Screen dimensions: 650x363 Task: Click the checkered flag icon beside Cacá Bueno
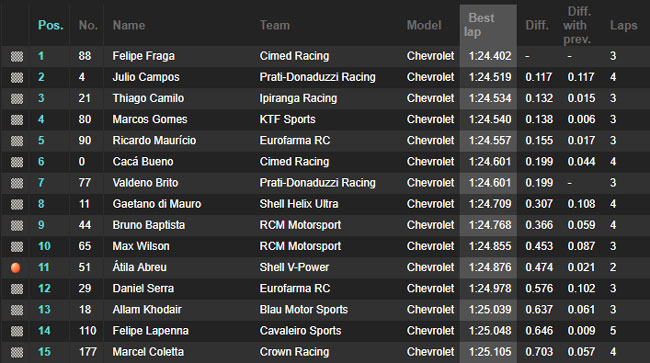(17, 162)
